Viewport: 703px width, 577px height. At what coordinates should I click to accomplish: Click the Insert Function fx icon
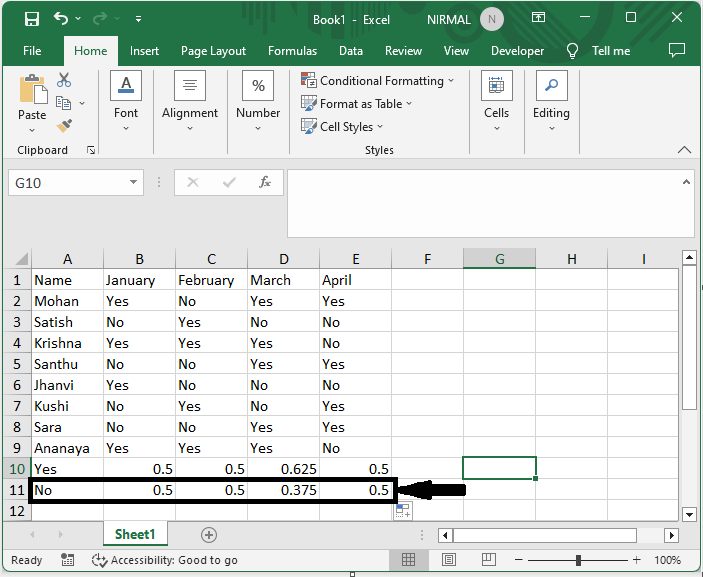point(265,183)
